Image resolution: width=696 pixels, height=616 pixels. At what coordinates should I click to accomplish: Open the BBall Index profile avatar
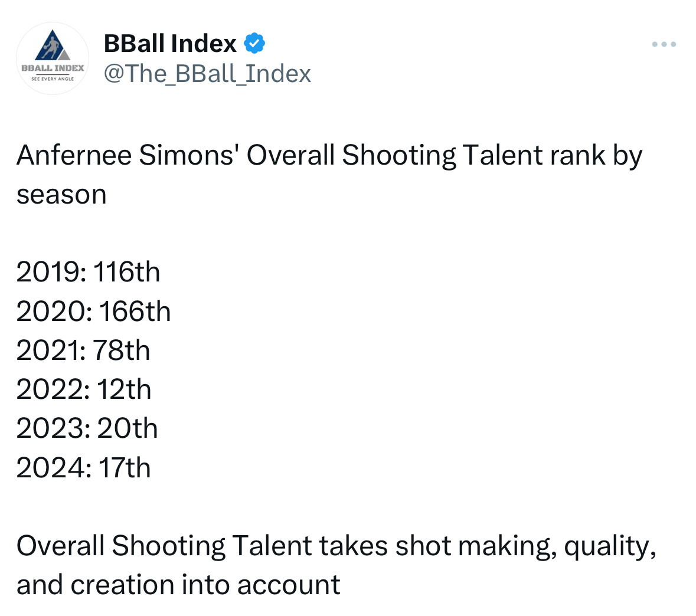pos(53,58)
